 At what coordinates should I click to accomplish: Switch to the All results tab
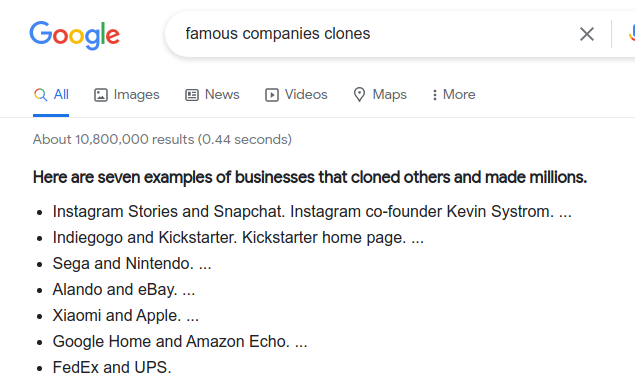(x=51, y=95)
